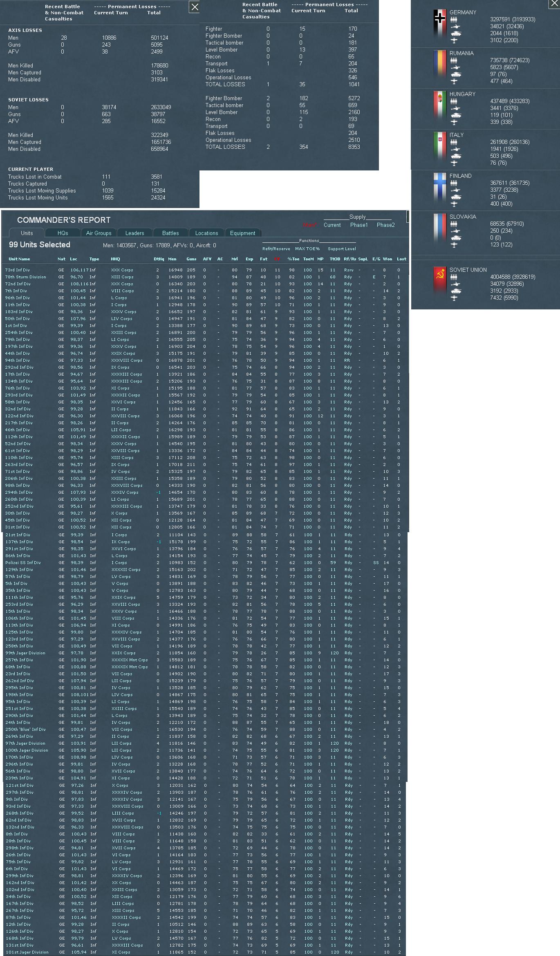Click Germany's aircraft icon
Viewport: 560px width, 956px height.
pos(454,40)
